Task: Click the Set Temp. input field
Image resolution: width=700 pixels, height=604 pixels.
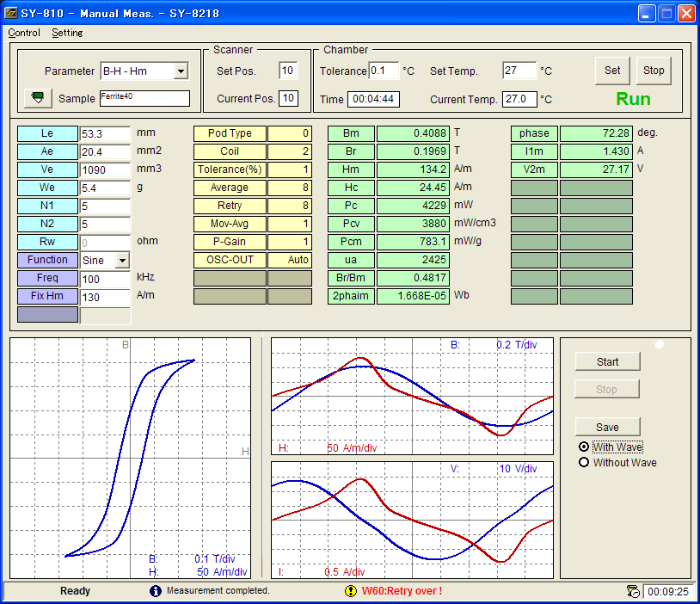Action: [519, 71]
